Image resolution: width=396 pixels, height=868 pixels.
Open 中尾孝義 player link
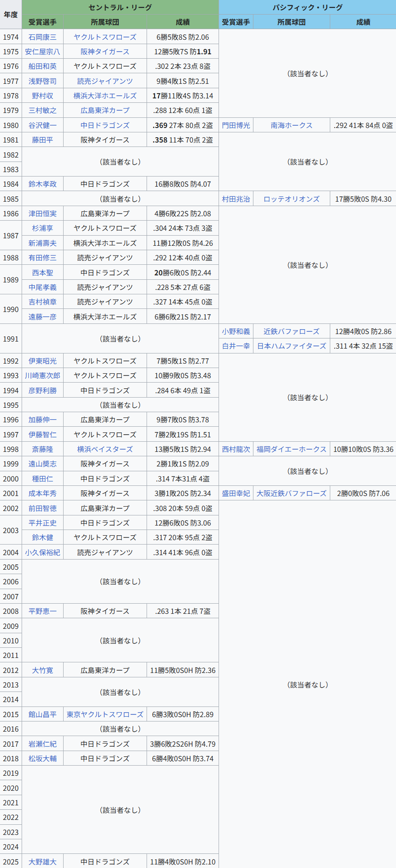click(x=42, y=287)
